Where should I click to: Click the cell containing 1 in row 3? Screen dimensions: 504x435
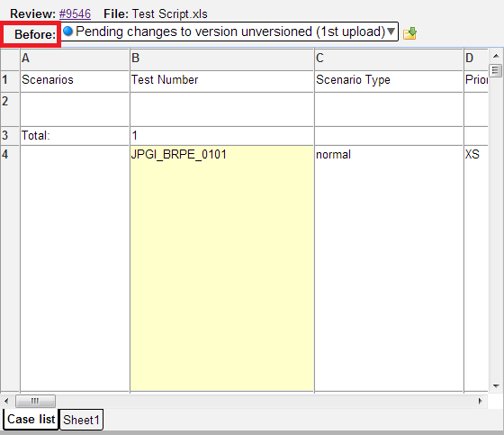pyautogui.click(x=221, y=136)
